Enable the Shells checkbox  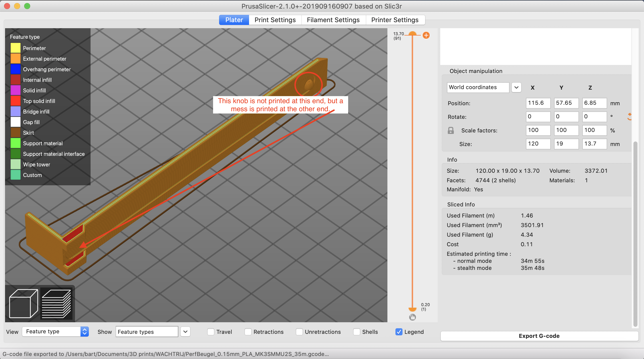click(356, 332)
